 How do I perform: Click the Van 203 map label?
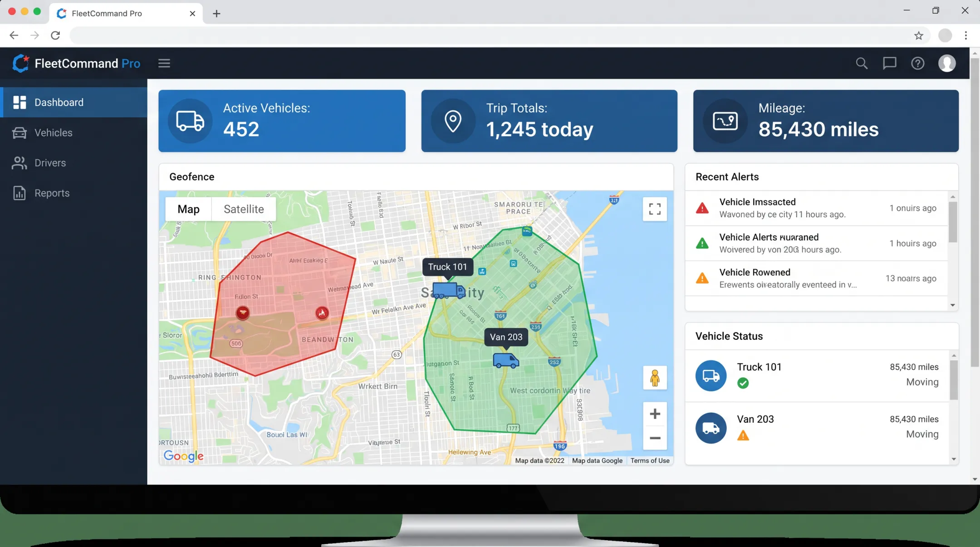506,337
